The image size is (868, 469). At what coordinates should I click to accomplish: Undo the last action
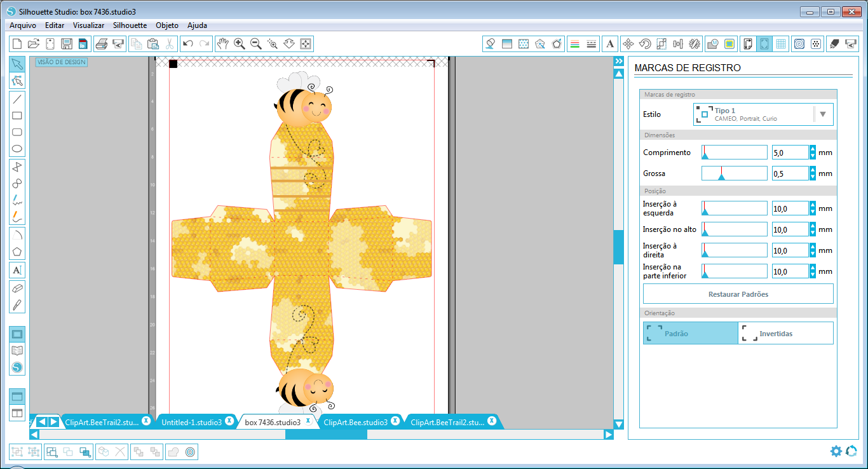187,44
